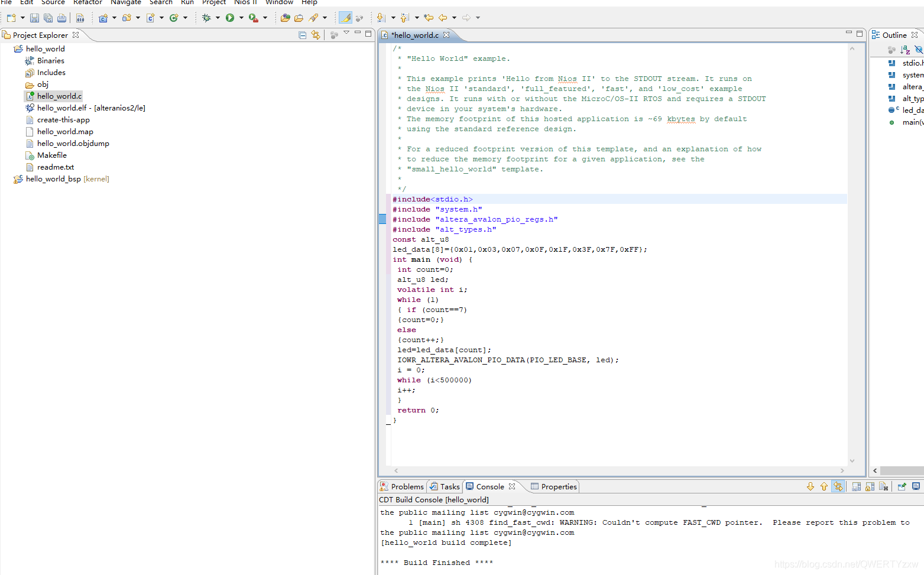Click the New Class icon
924x575 pixels.
[174, 18]
